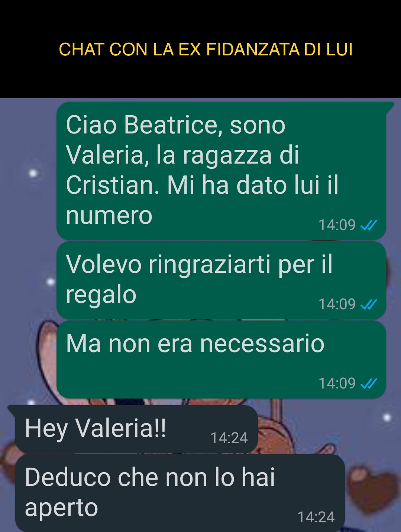Select the 'Volevo ringraziarti per il regalo' message
Viewport: 401px width, 532px height.
click(x=221, y=280)
